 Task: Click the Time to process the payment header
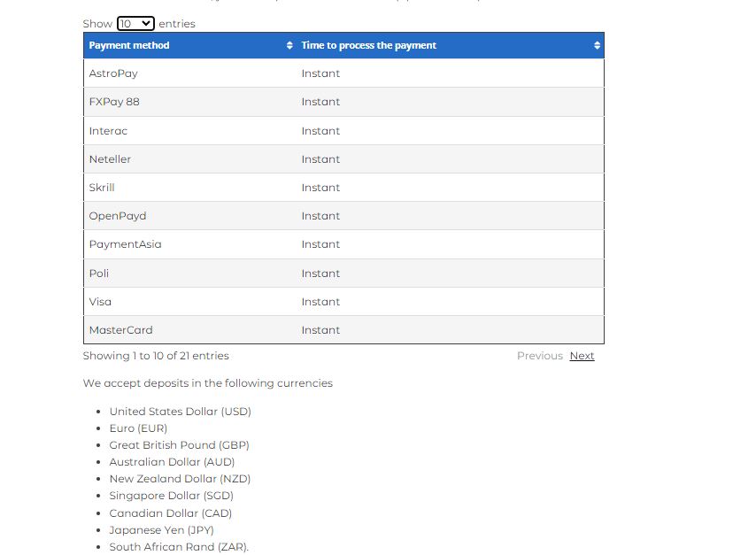click(368, 45)
